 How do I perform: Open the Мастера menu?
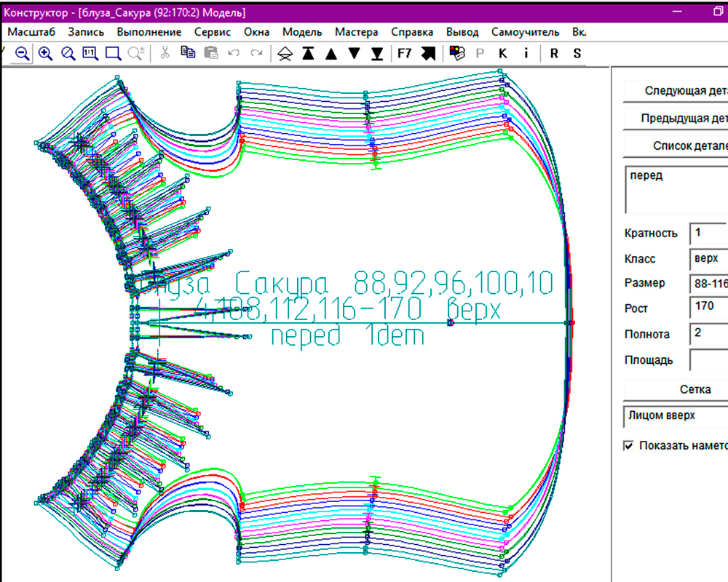tap(356, 32)
